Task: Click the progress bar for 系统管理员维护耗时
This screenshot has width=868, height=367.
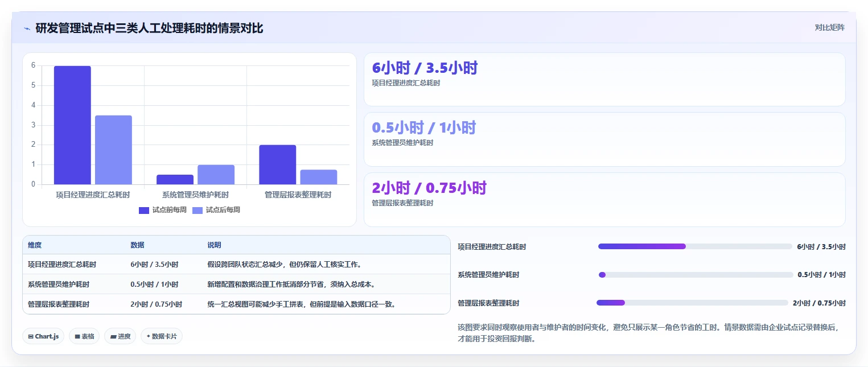Action: pyautogui.click(x=696, y=274)
